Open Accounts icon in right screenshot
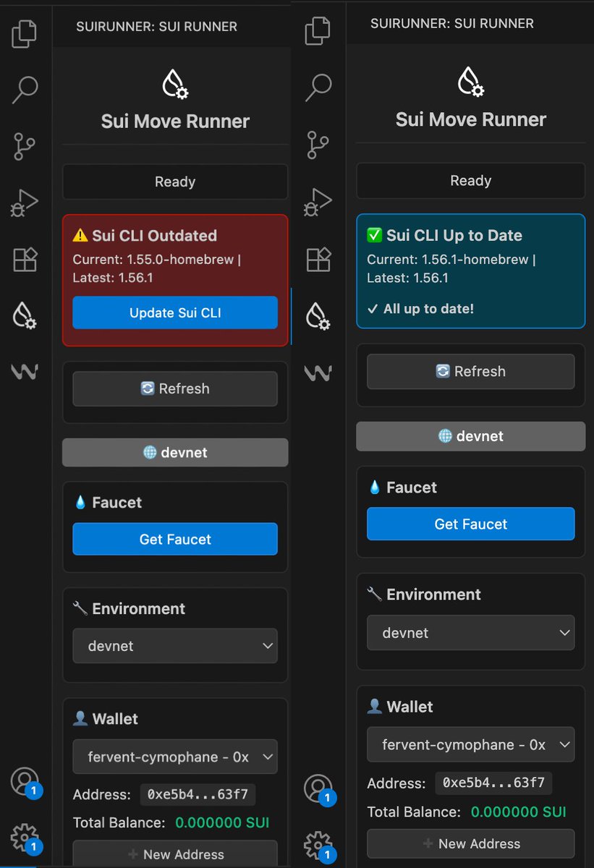This screenshot has width=594, height=868. [319, 789]
